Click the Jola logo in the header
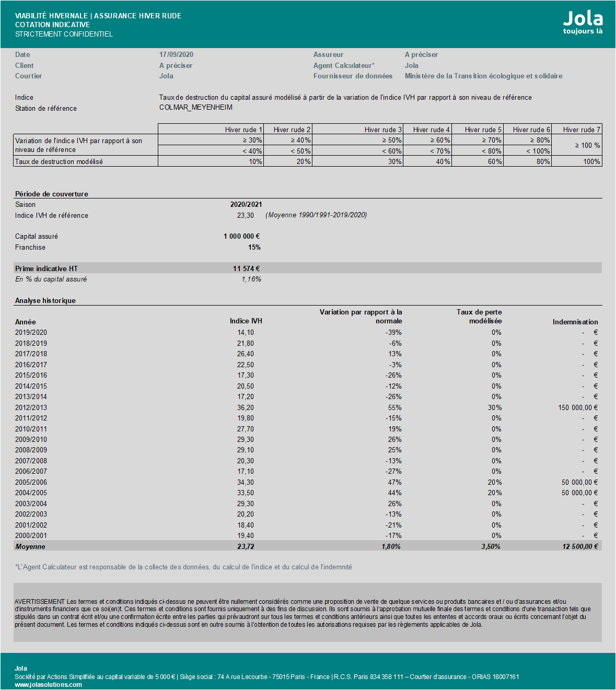The width and height of the screenshot is (616, 690). point(583,22)
